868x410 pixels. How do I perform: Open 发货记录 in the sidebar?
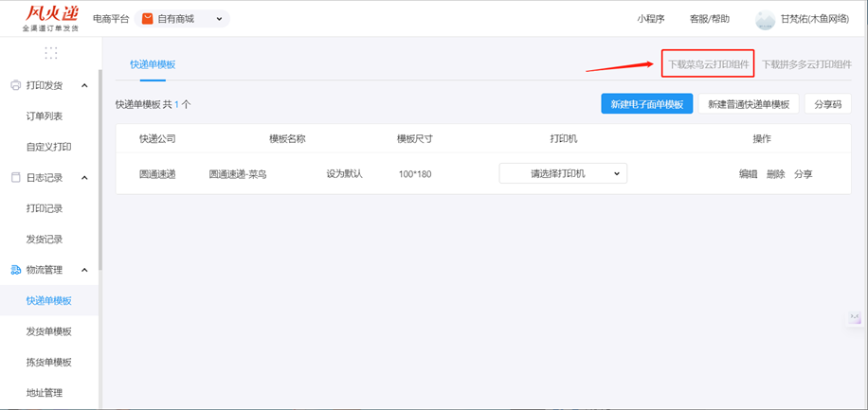coord(45,239)
